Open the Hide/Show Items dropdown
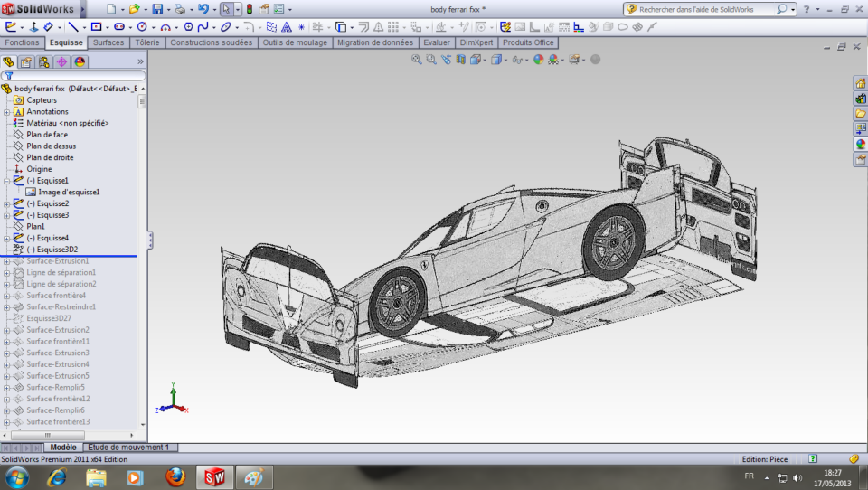Image resolution: width=868 pixels, height=490 pixels. coord(526,61)
